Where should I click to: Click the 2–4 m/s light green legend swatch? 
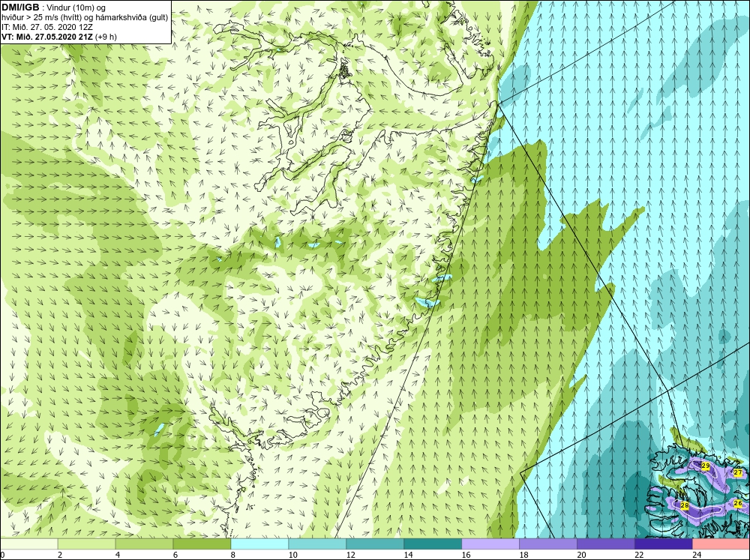click(86, 544)
